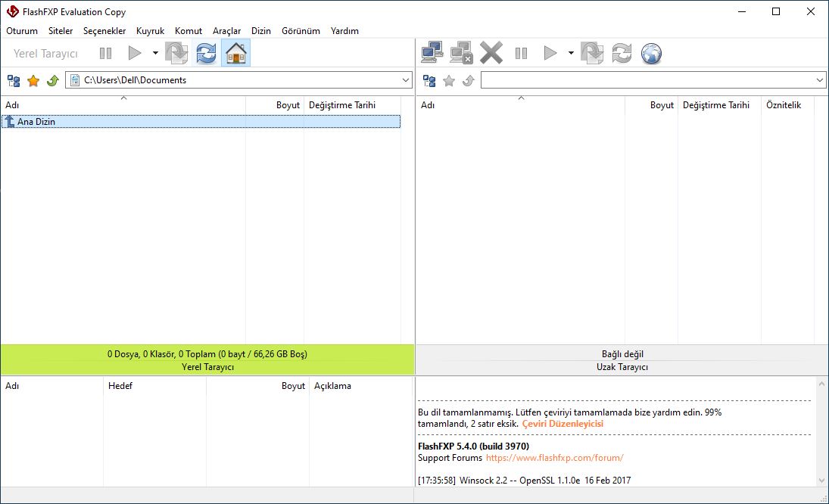
Task: Open the Görünüm menu
Action: 301,30
